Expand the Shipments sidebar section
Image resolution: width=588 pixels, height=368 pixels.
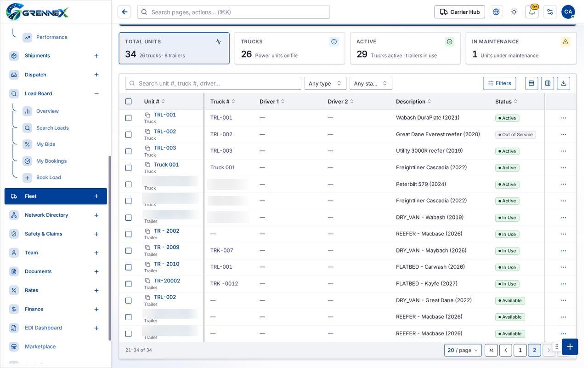96,56
